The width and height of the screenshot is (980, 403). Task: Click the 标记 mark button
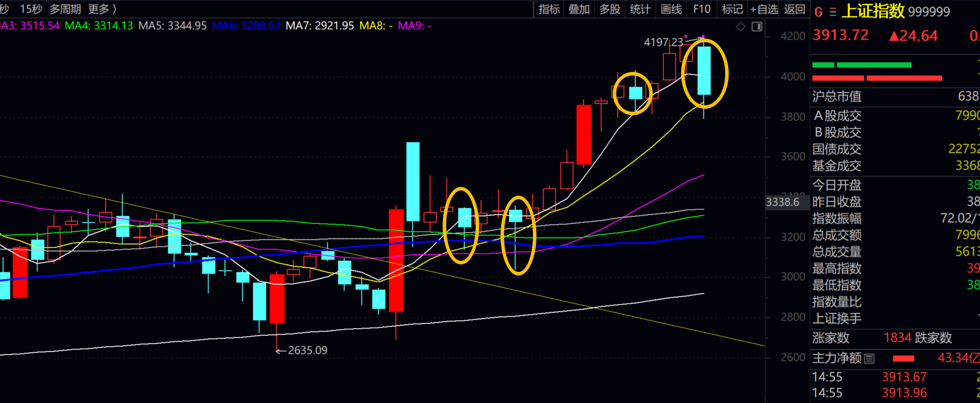point(732,9)
